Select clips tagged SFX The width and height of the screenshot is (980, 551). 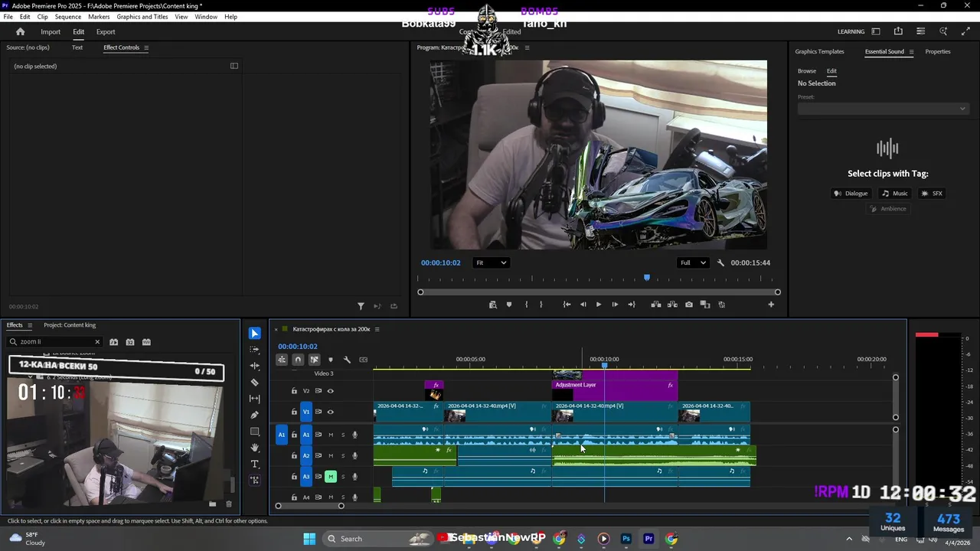pos(933,194)
